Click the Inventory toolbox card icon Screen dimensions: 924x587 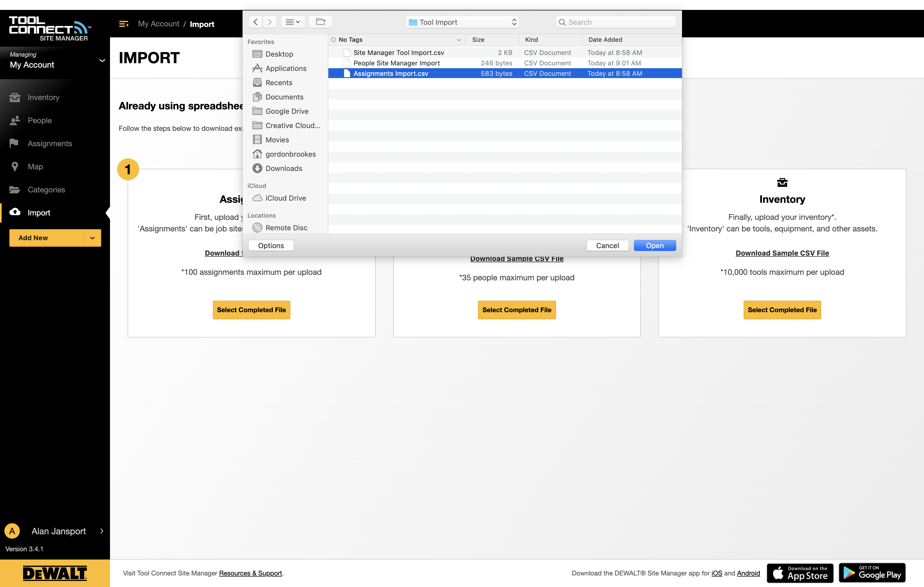(782, 182)
